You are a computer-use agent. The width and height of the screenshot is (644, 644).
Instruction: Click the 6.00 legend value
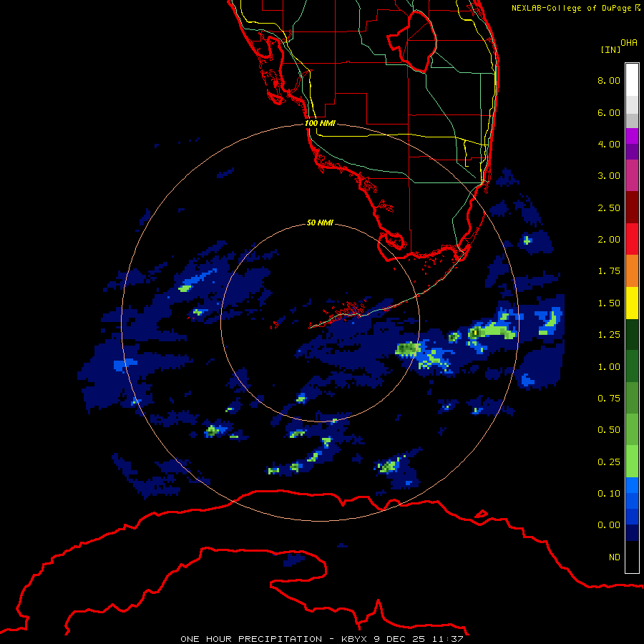click(x=609, y=112)
